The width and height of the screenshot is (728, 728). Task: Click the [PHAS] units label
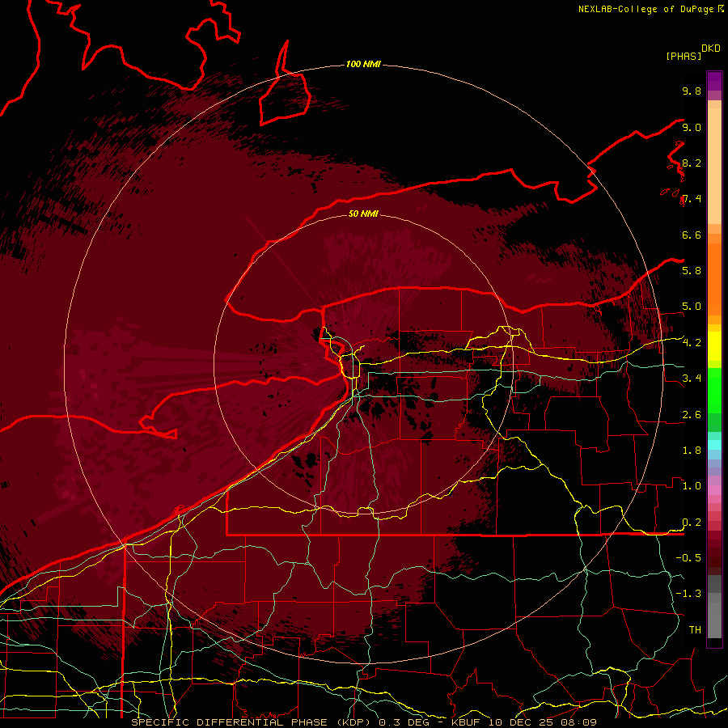click(x=684, y=56)
